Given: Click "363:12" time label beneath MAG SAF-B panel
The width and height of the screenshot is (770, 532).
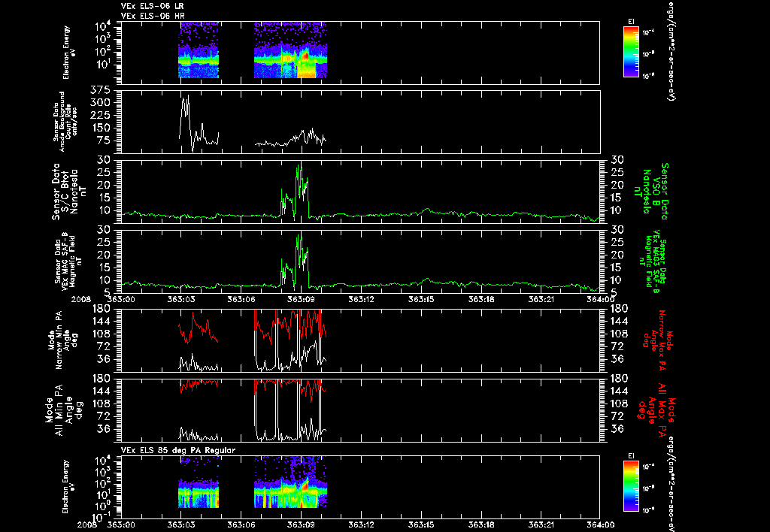Looking at the screenshot, I should pos(362,299).
